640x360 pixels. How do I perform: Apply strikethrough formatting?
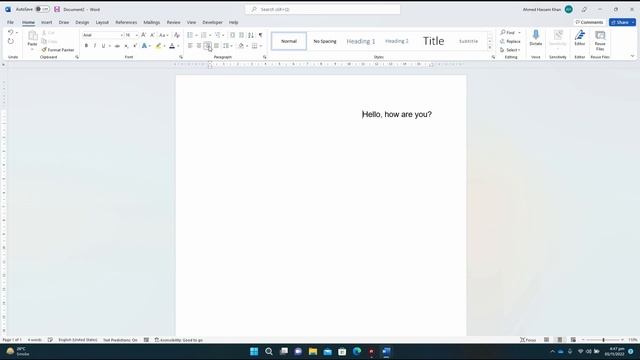pos(117,46)
